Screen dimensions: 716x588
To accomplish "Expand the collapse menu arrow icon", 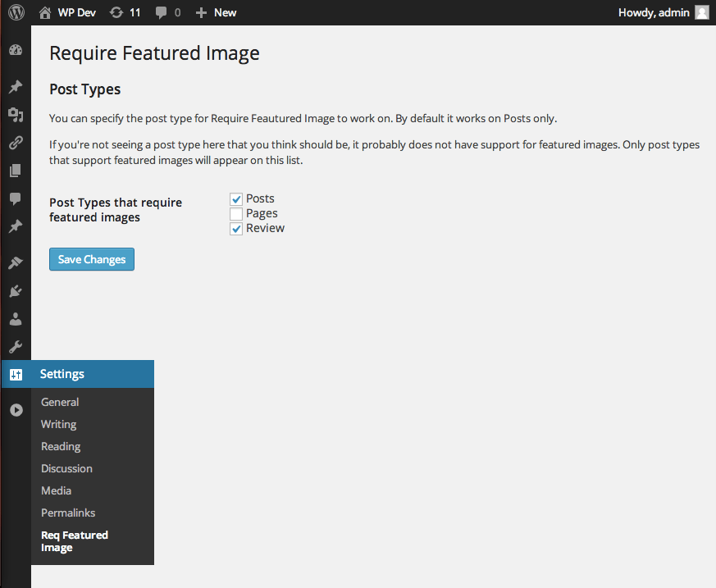I will [16, 410].
